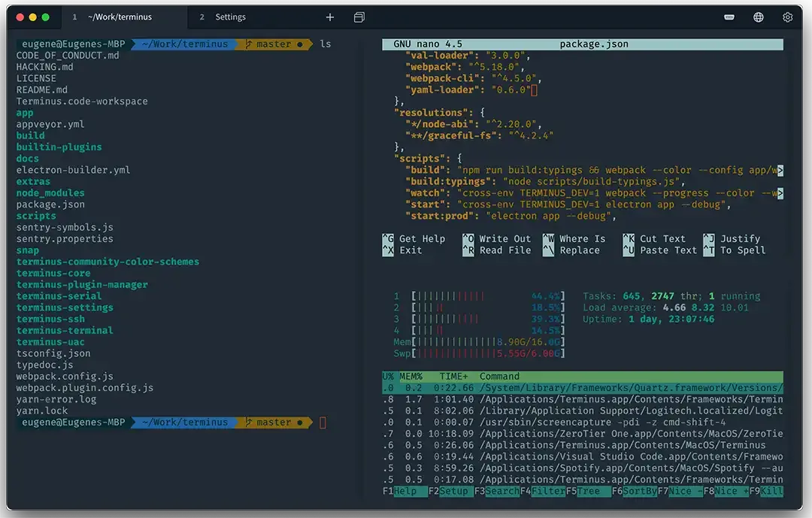Click CODE_OF_CONDUCT.md in the ls output
812x518 pixels.
point(68,56)
